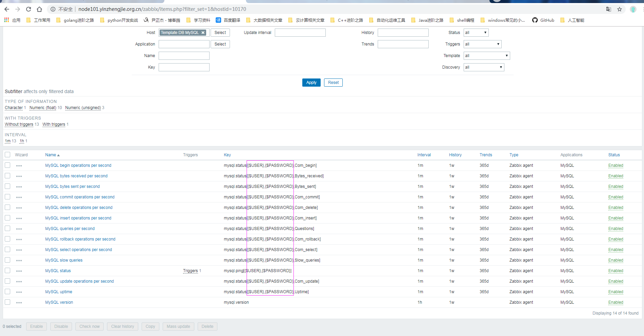Check the MySQL slow queries row
Viewport: 644px width, 336px height.
[x=7, y=260]
